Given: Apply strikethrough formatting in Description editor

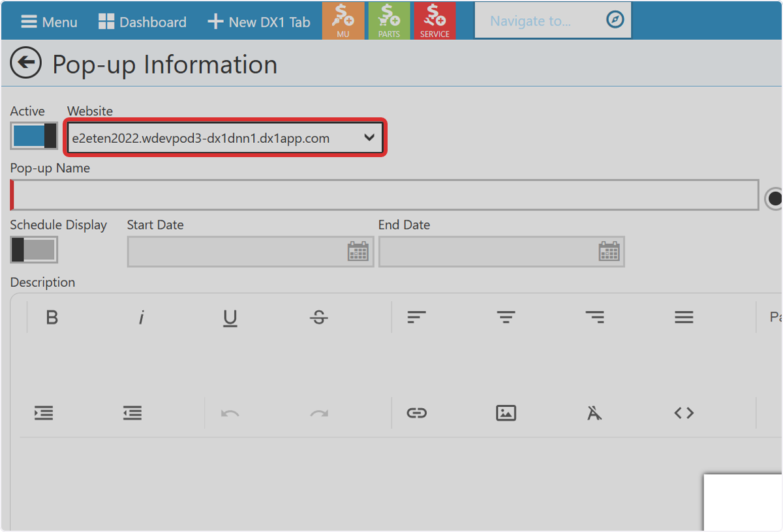Looking at the screenshot, I should [318, 318].
